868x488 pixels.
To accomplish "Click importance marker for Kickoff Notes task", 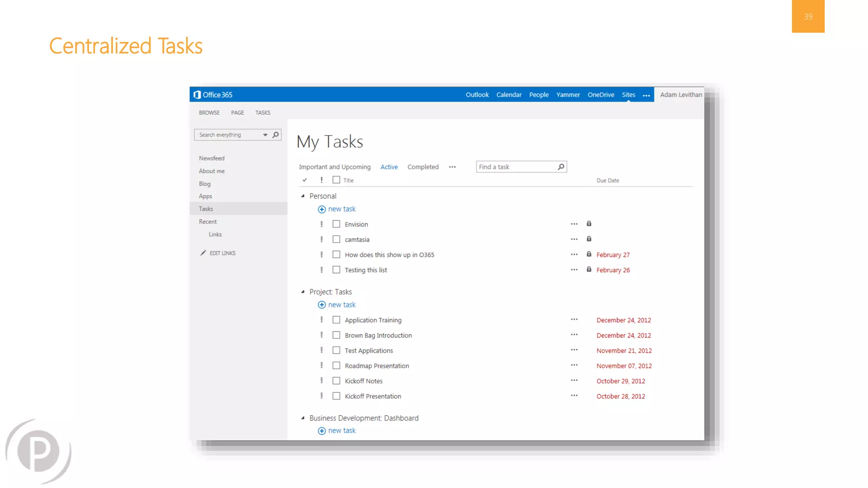I will pyautogui.click(x=322, y=381).
